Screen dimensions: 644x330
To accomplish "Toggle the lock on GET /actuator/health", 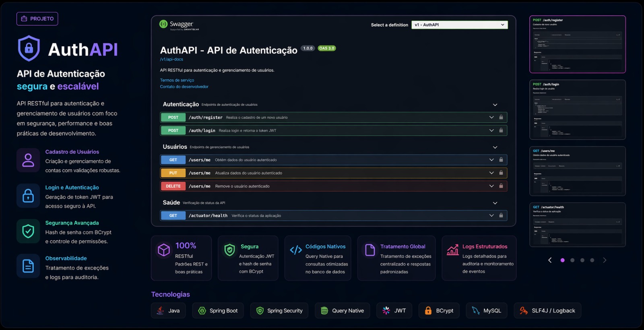I will [x=501, y=215].
